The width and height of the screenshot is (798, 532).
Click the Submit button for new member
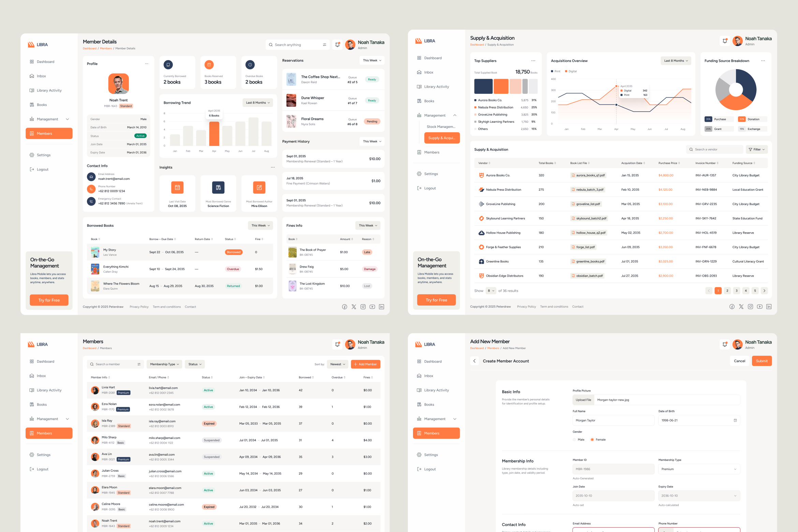(762, 361)
